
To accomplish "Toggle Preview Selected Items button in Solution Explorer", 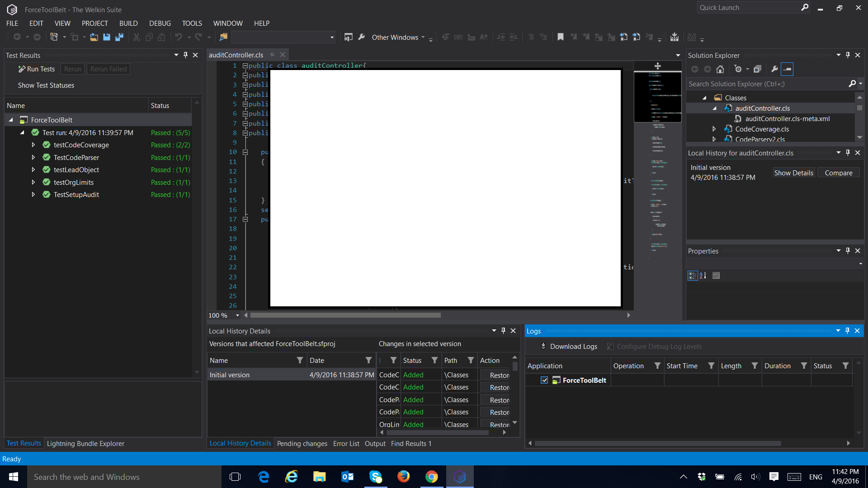I will click(787, 69).
